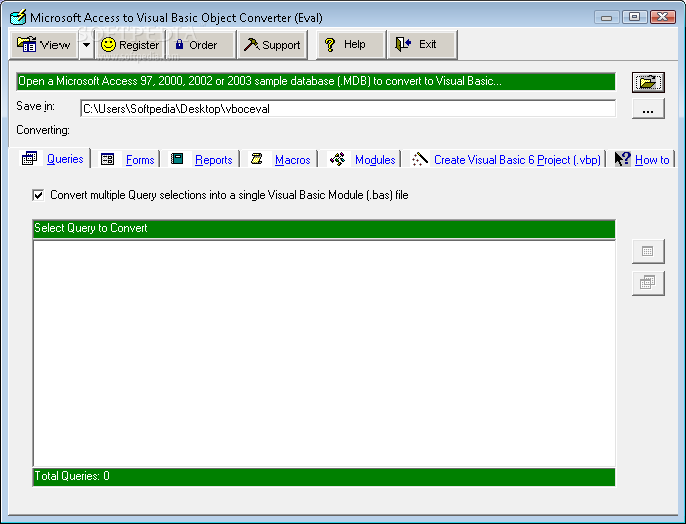Screen dimensions: 686x524
Task: Go to the Modules tab
Action: [x=362, y=160]
